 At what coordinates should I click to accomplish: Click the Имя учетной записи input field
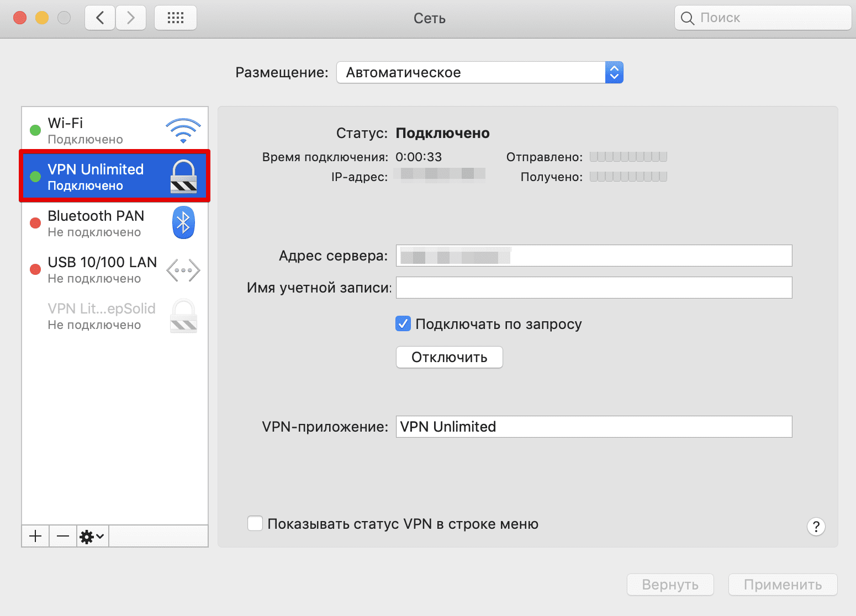point(593,288)
